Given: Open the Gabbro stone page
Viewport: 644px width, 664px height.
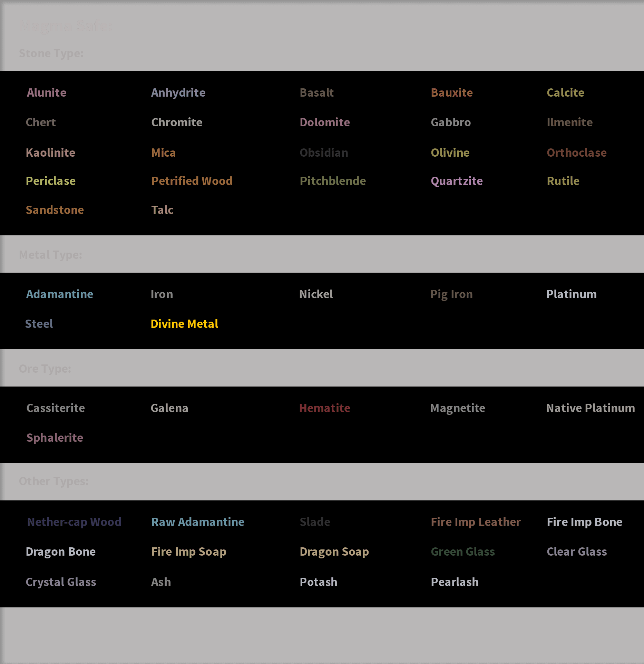Looking at the screenshot, I should click(x=451, y=122).
